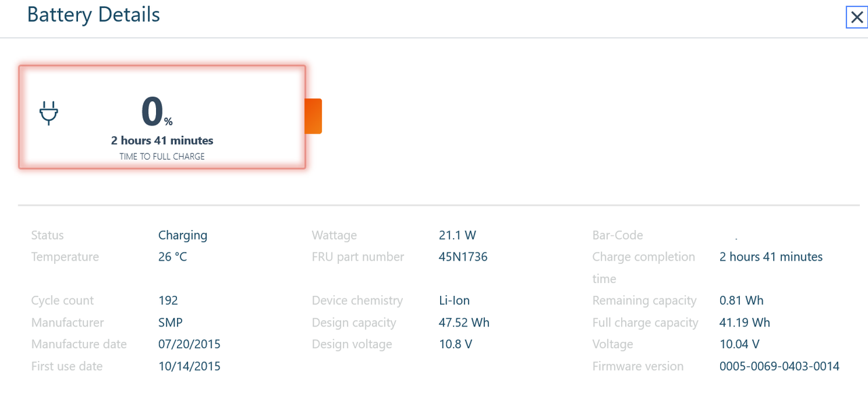The image size is (868, 403).
Task: Select the 21.1 W wattage value
Action: [x=458, y=235]
